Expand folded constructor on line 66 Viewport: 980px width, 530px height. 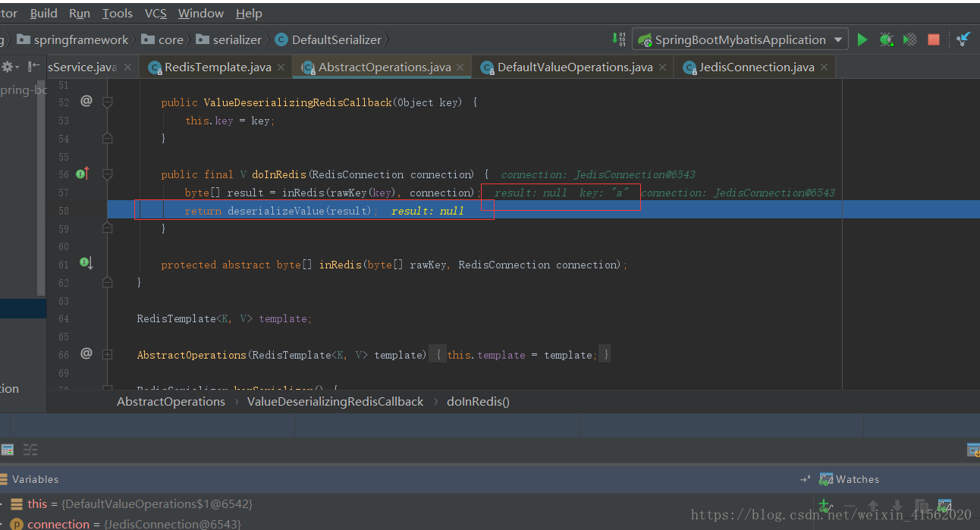pyautogui.click(x=108, y=354)
